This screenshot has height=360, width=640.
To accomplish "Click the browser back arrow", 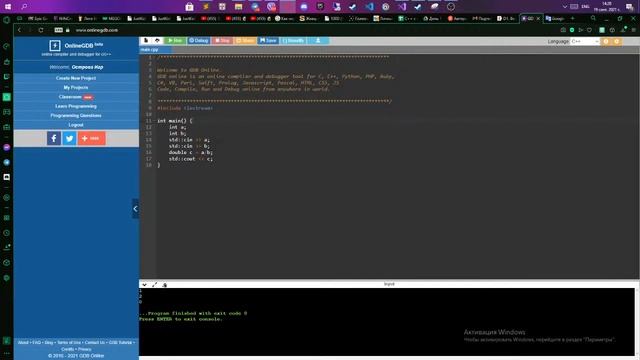I will (x=19, y=30).
